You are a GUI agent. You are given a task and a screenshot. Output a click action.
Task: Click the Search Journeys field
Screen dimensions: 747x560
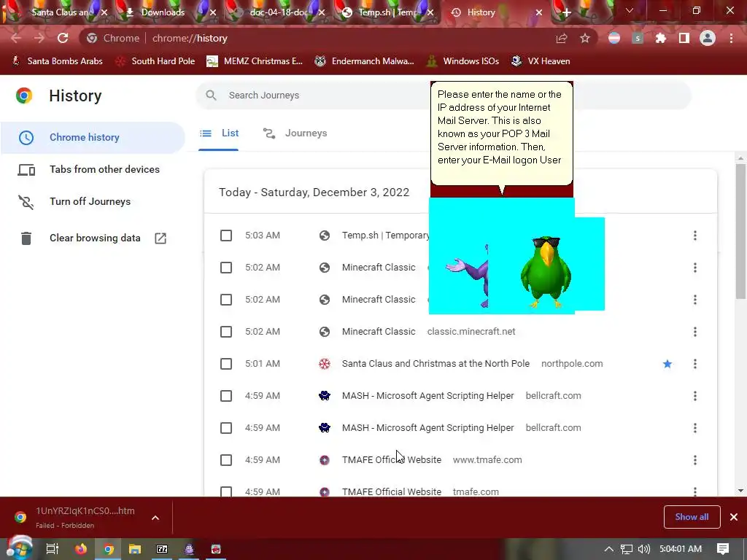click(x=443, y=96)
